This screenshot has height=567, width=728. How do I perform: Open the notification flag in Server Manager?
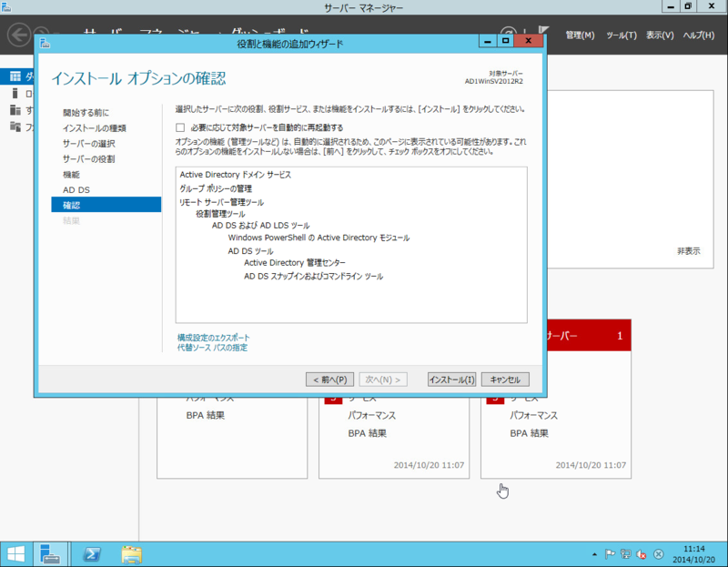543,28
